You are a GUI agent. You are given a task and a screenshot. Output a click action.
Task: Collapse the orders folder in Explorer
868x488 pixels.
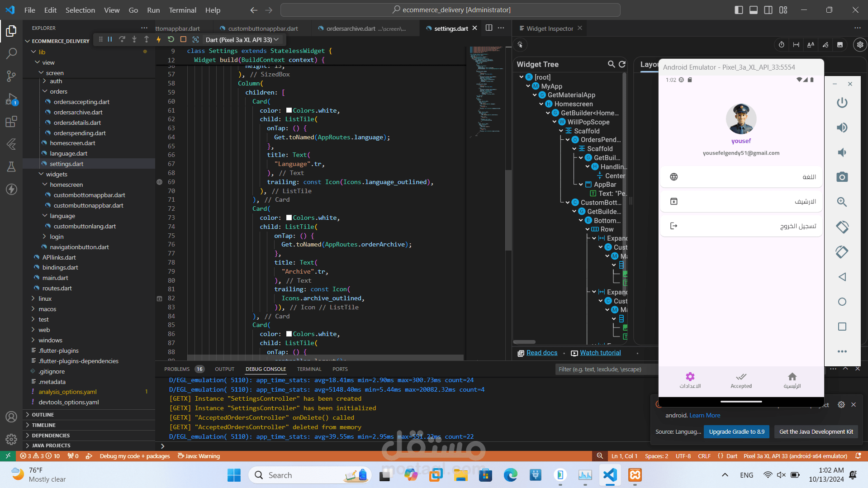pos(58,91)
